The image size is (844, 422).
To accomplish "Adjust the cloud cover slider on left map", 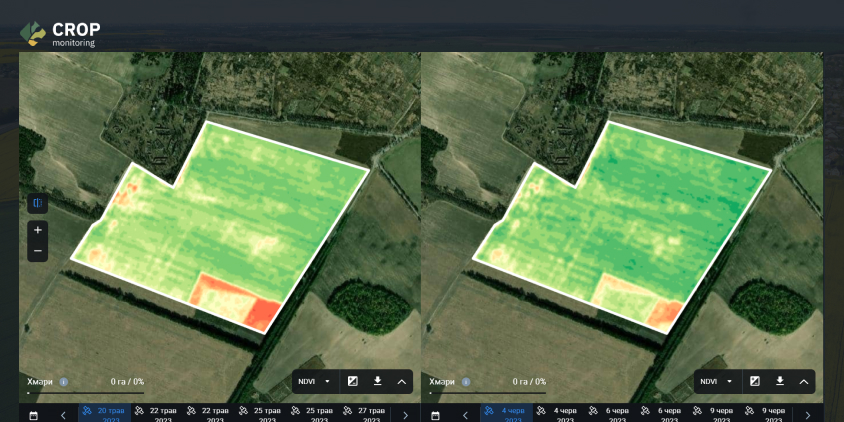I will (86, 393).
